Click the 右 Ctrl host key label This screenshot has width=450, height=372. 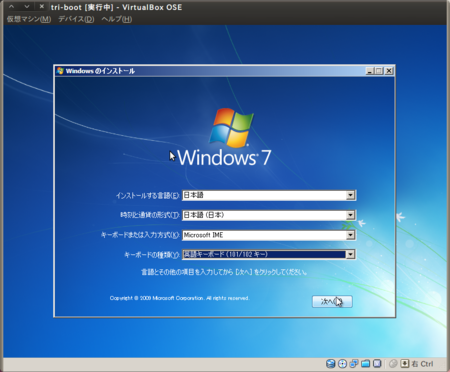(x=422, y=364)
